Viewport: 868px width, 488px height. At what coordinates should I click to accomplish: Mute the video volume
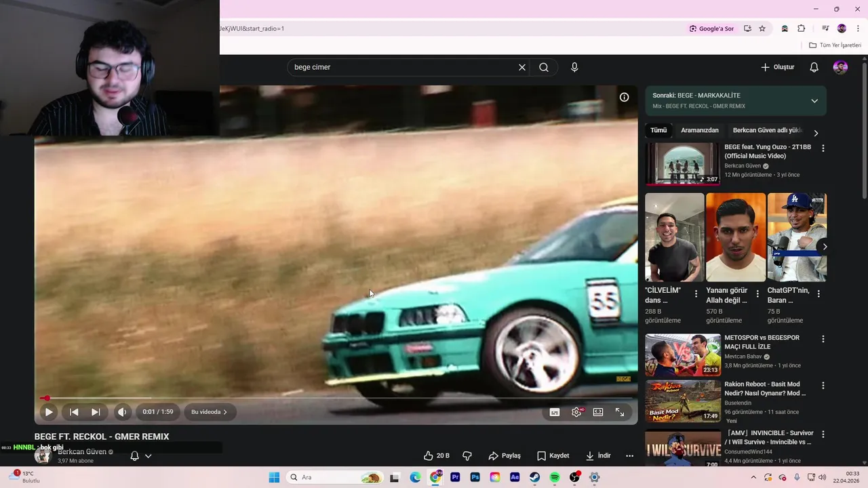pos(122,412)
